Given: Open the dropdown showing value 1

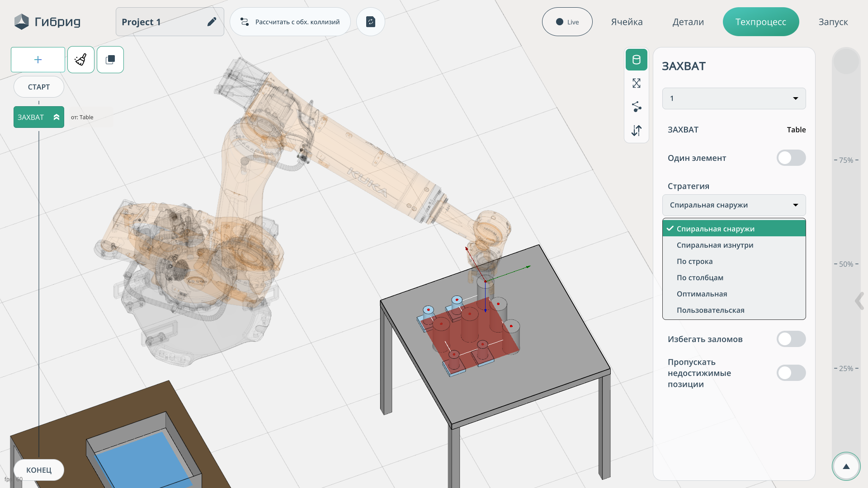Looking at the screenshot, I should pyautogui.click(x=733, y=99).
